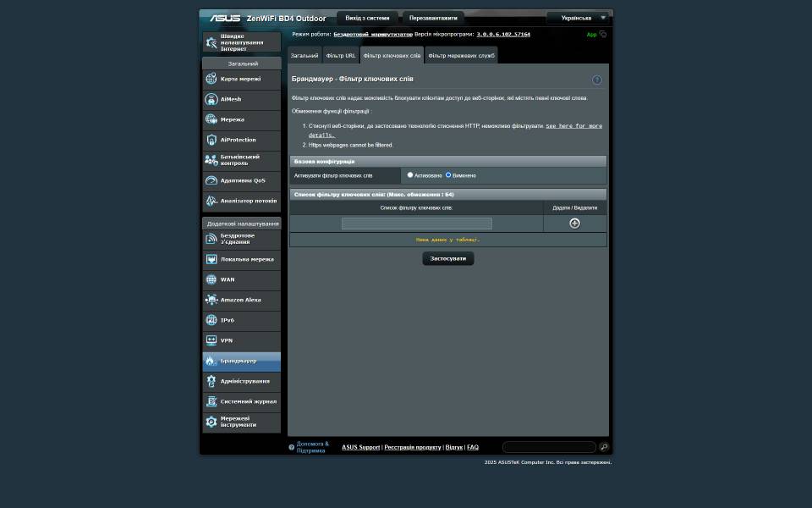
Task: Open the VPN section icon
Action: [211, 340]
